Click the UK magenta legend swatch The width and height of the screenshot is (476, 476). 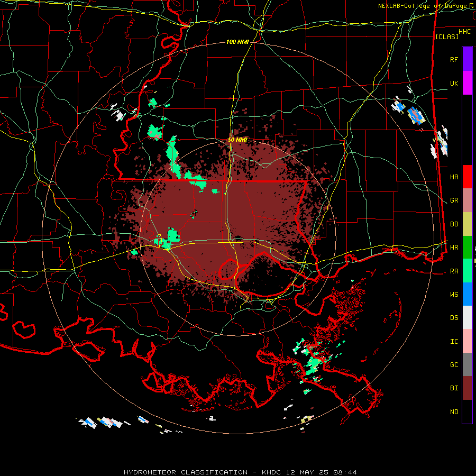(467, 83)
